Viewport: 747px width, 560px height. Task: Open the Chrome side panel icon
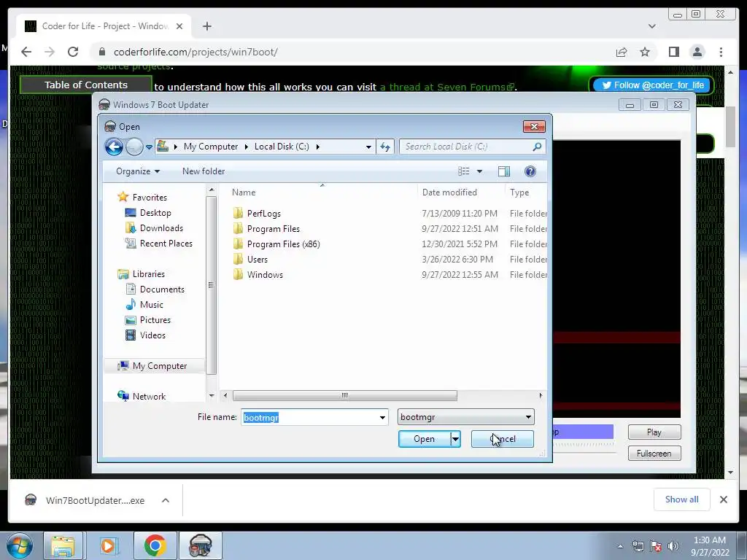[x=673, y=52]
